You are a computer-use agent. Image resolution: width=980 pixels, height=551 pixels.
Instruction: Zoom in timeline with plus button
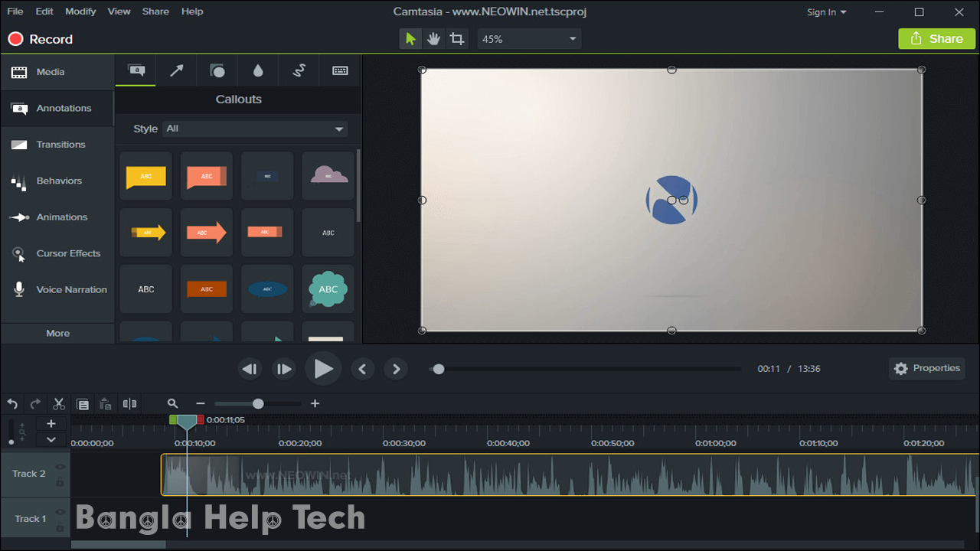(x=315, y=403)
